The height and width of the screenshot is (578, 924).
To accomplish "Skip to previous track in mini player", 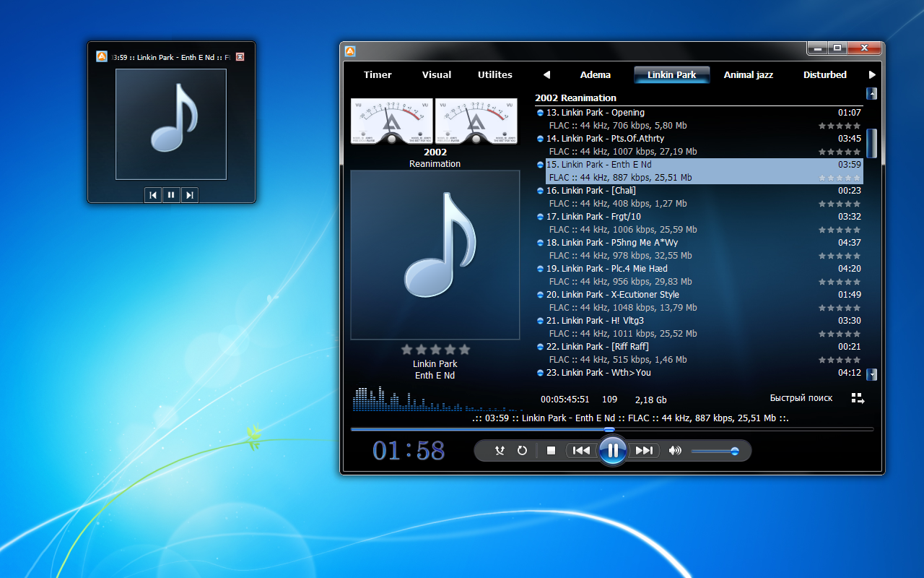I will tap(153, 195).
